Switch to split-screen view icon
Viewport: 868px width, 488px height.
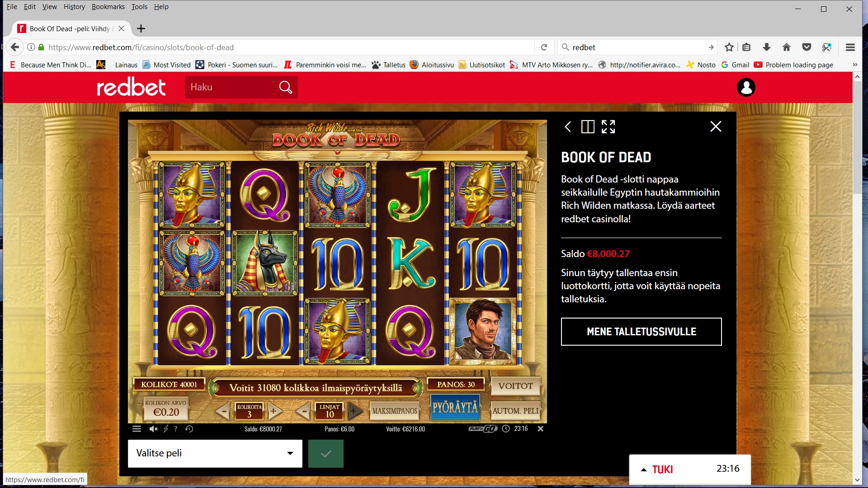pyautogui.click(x=588, y=127)
